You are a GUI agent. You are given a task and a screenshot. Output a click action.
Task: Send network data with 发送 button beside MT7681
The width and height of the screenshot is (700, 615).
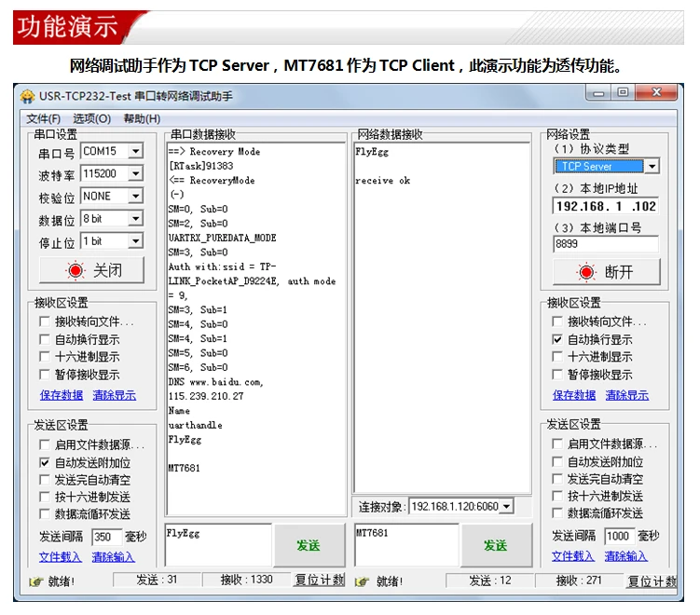coord(496,545)
